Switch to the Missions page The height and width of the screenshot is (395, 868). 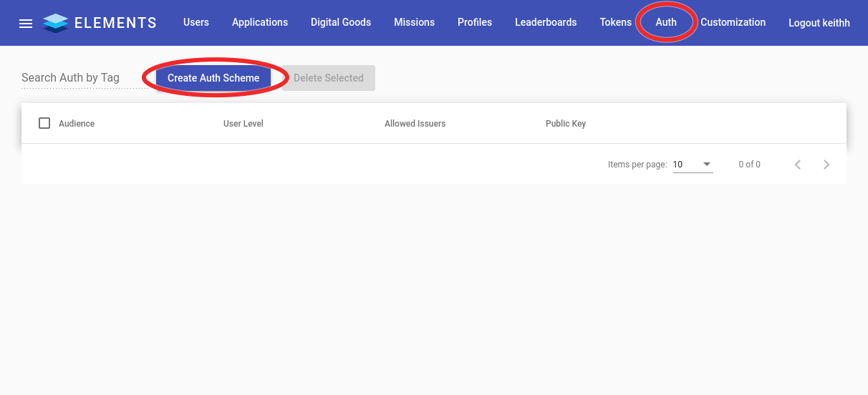pos(414,22)
